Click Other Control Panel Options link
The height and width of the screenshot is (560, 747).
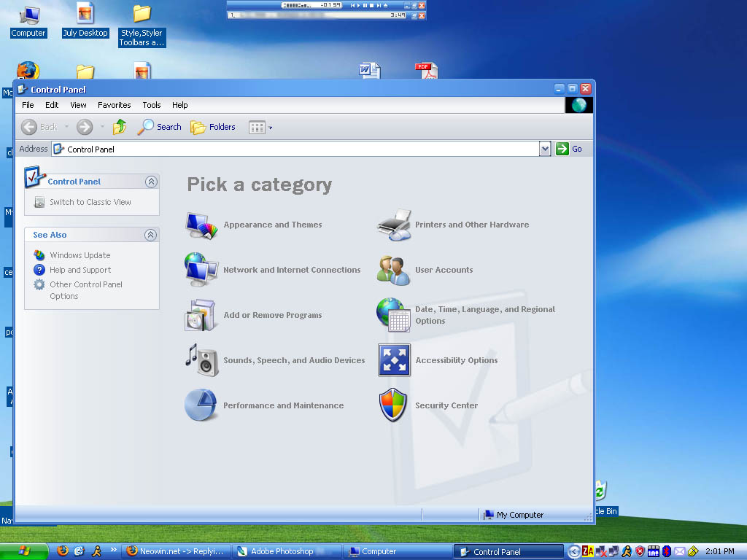[86, 290]
